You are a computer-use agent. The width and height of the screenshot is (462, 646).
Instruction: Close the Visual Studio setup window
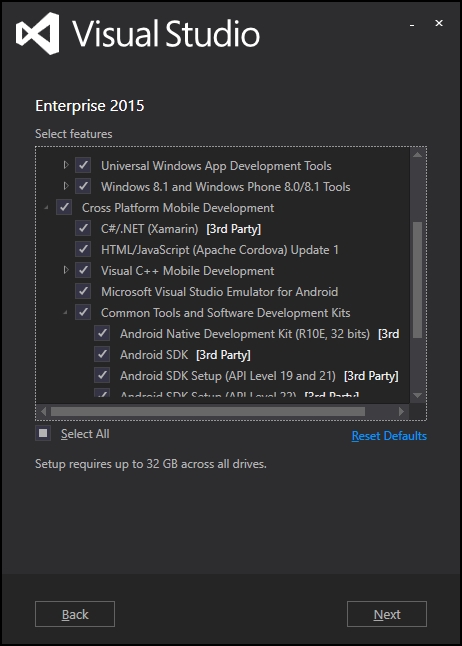pos(439,23)
